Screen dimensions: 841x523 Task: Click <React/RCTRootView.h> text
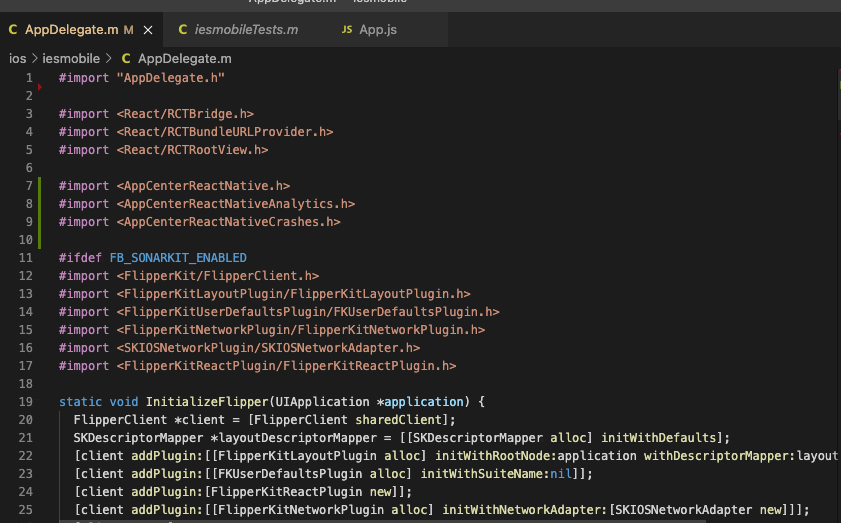pos(193,150)
